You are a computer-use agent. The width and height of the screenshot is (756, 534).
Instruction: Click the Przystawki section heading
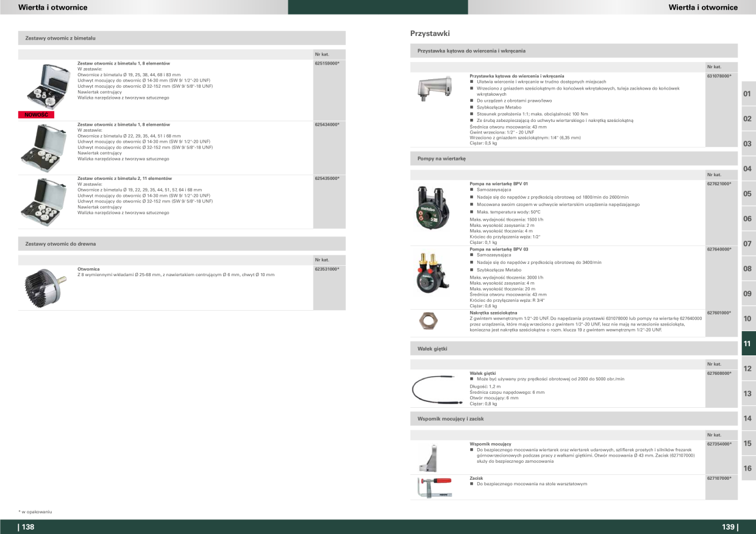(x=430, y=33)
